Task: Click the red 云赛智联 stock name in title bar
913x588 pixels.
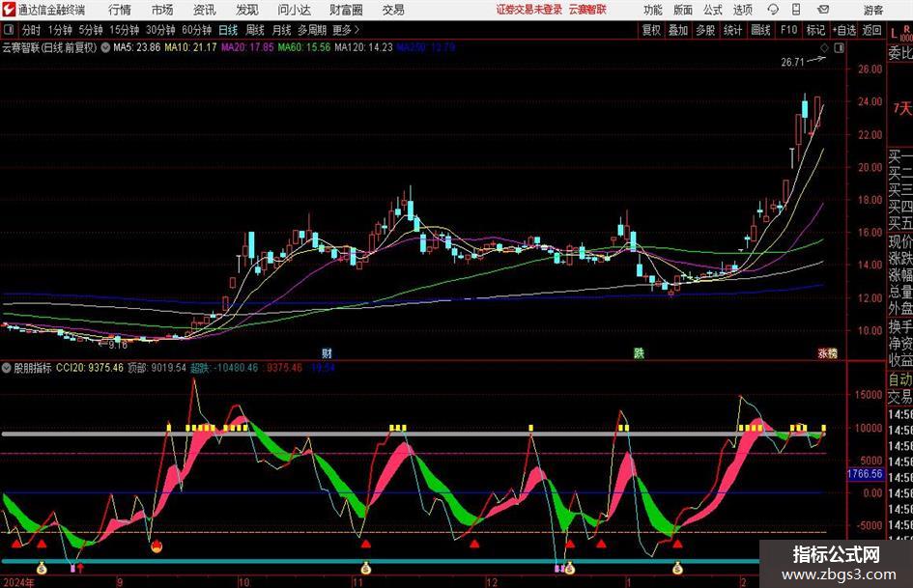Action: tap(587, 10)
